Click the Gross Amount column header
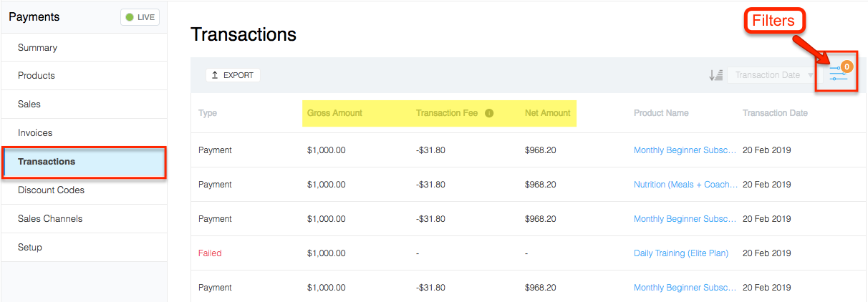The width and height of the screenshot is (868, 302). pos(334,113)
